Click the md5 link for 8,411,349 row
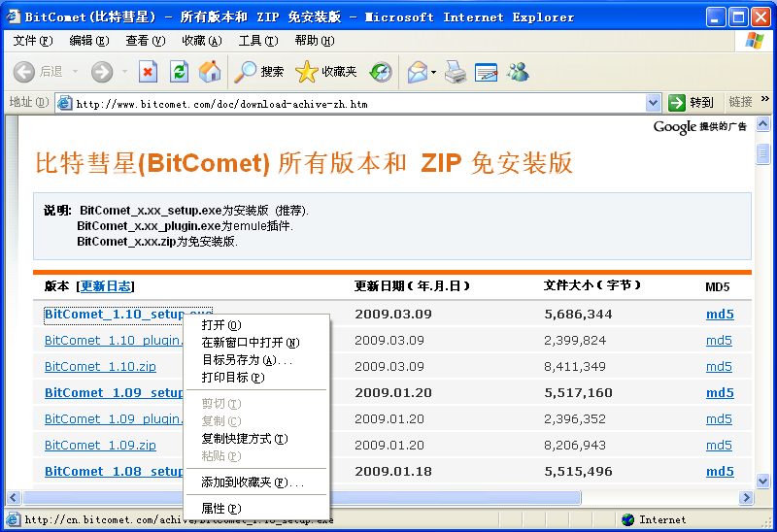The width and height of the screenshot is (777, 532). (x=719, y=367)
